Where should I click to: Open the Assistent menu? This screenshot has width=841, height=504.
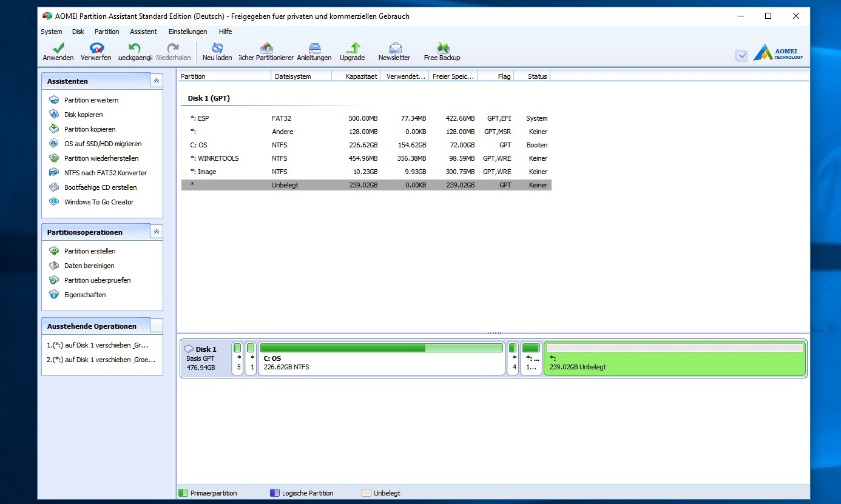tap(143, 32)
